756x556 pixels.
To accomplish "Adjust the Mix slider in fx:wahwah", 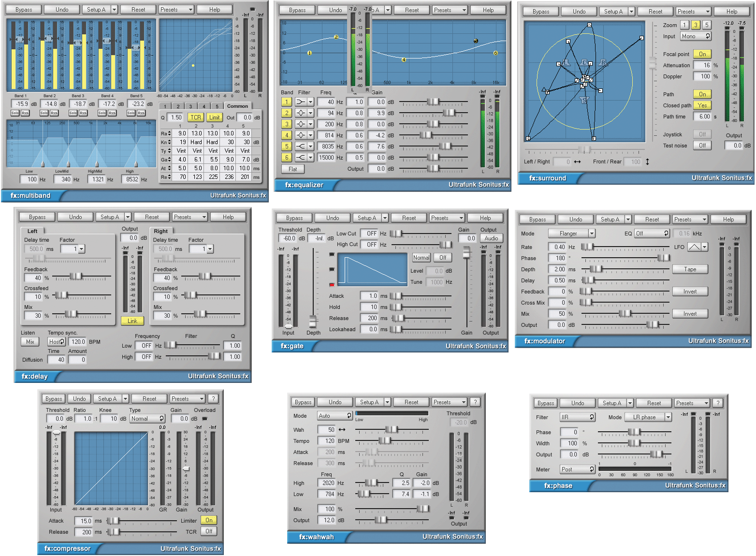I will click(x=424, y=509).
